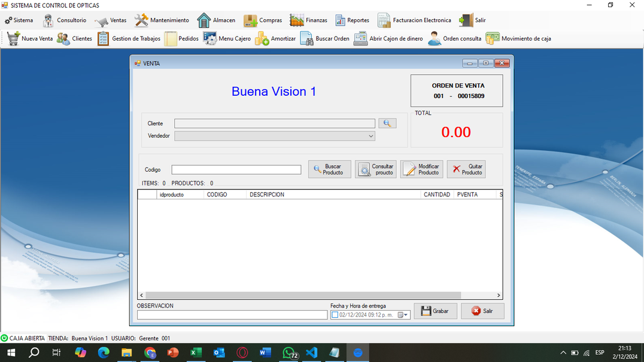Open the Compras menu
This screenshot has height=362, width=644.
coord(262,20)
